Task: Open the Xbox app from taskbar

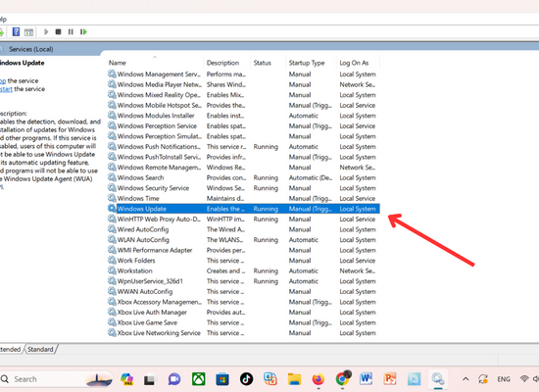Action: point(198,379)
